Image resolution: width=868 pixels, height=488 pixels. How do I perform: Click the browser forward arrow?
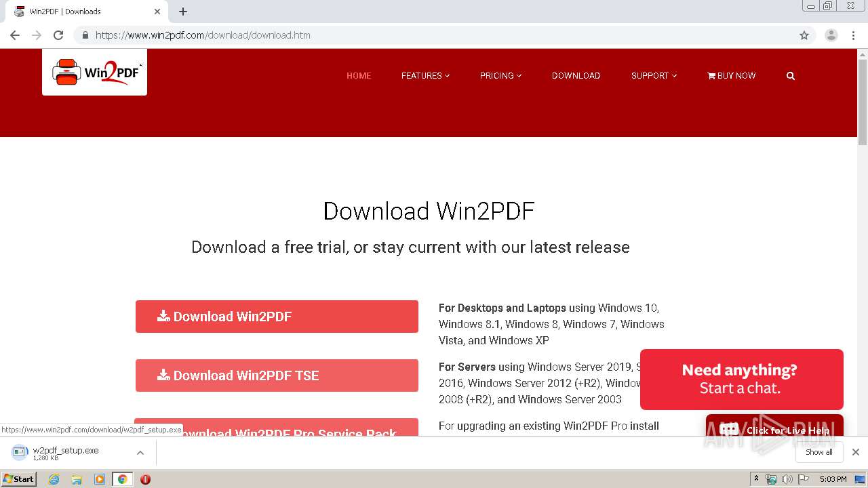click(x=37, y=35)
